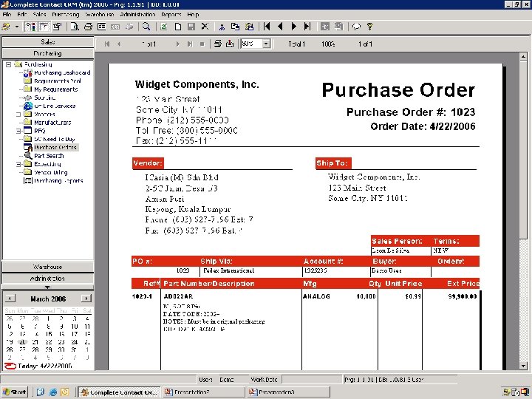Image resolution: width=532 pixels, height=399 pixels.
Task: Click the people icon at toolbar start
Action: pos(6,27)
